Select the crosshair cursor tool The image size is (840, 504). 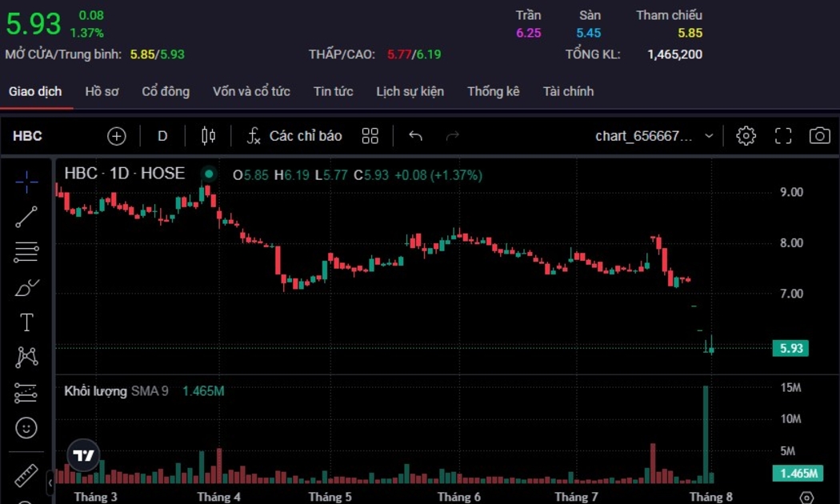point(26,182)
